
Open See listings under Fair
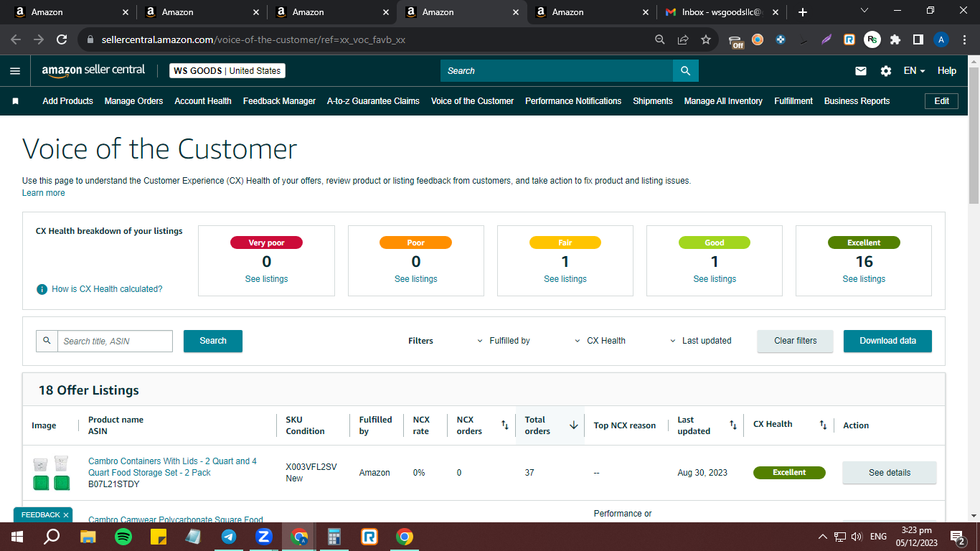[x=565, y=279]
